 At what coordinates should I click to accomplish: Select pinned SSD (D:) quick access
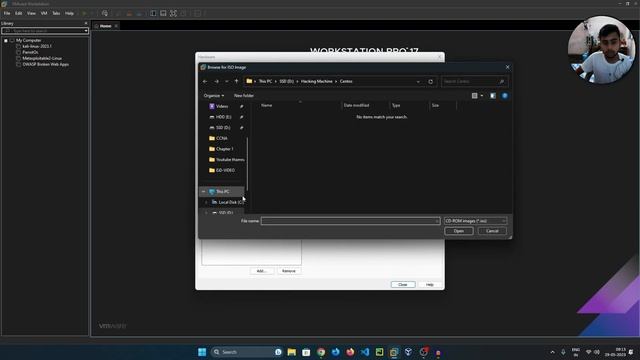223,127
